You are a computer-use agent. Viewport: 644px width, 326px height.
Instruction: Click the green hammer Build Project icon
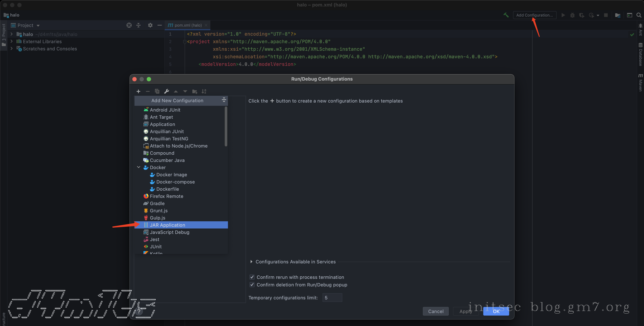coord(506,15)
